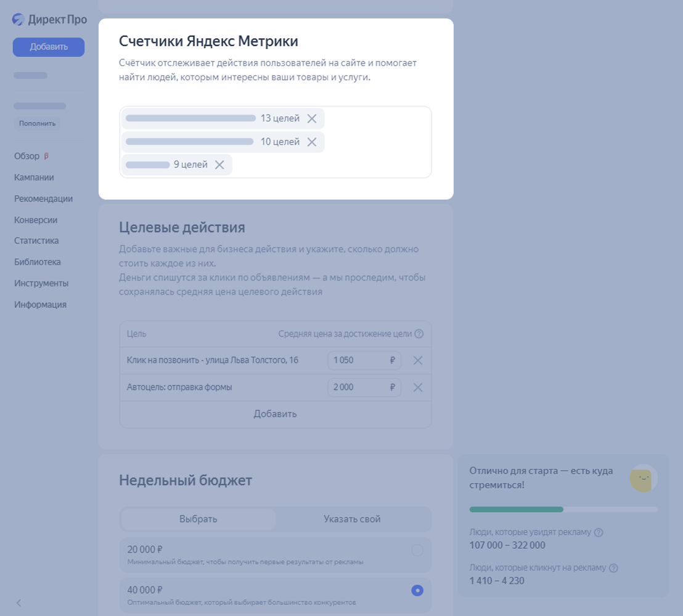Image resolution: width=683 pixels, height=616 pixels.
Task: Remove the counter with 13 целей
Action: (x=312, y=118)
